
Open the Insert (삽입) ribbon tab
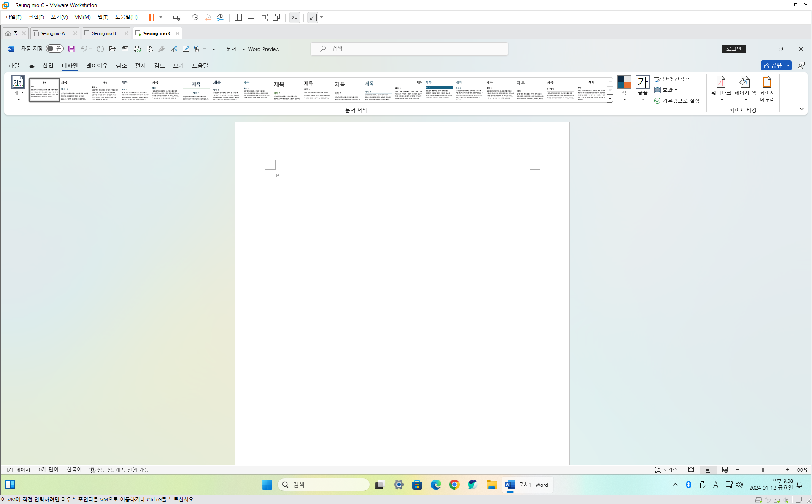point(48,66)
